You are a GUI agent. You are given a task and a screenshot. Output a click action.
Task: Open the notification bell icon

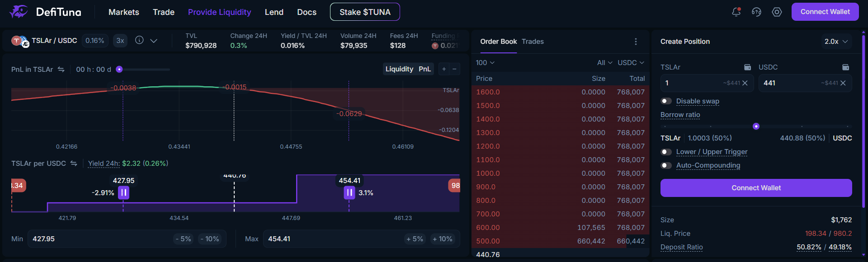coord(736,12)
